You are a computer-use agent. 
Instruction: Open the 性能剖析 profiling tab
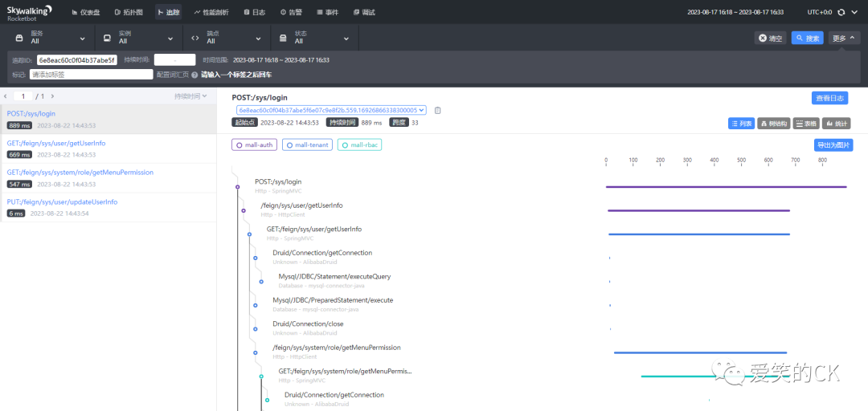211,12
